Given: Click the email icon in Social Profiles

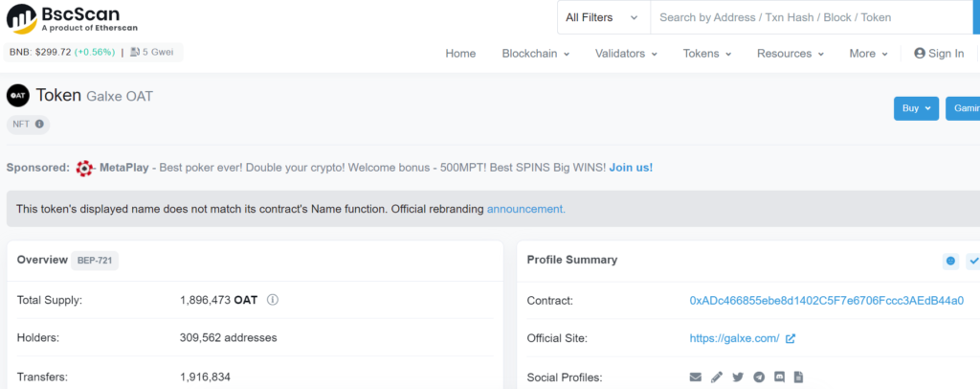Looking at the screenshot, I should 696,377.
